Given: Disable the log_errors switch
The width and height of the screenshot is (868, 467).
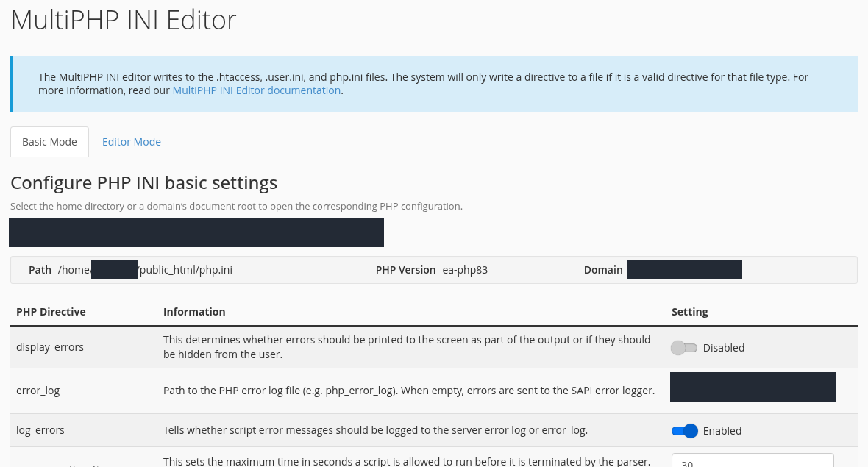Looking at the screenshot, I should click(685, 430).
